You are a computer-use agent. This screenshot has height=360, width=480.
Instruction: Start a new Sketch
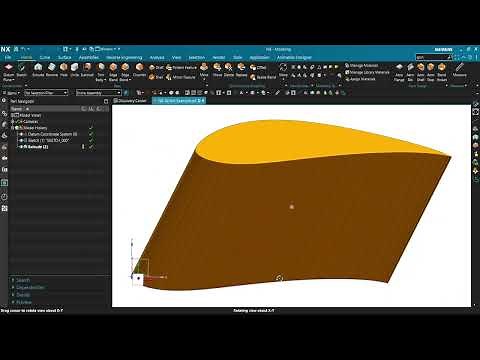[x=22, y=70]
